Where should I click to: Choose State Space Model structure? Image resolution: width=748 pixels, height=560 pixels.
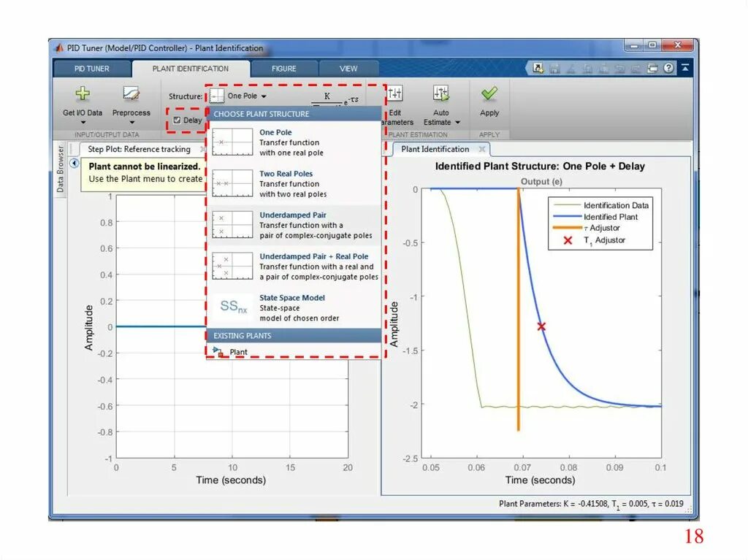(x=294, y=307)
